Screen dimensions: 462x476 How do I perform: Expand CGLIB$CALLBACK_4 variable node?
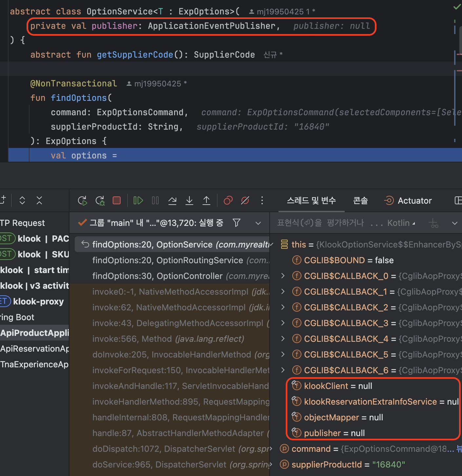coord(283,339)
